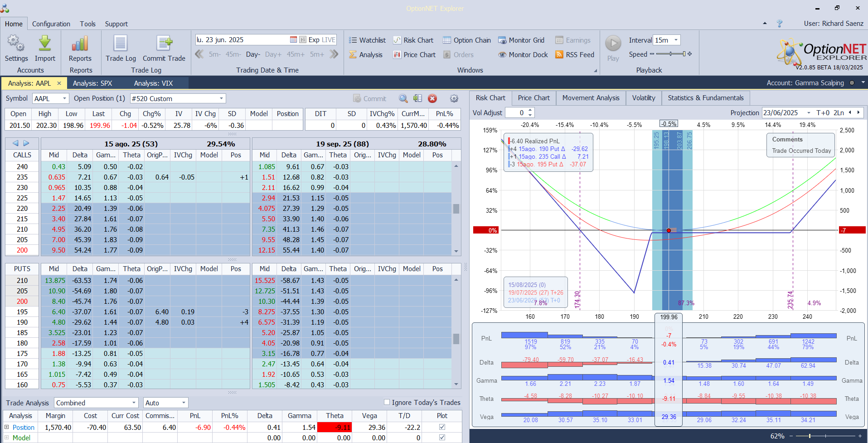Close the Analysis: AAPL tab

point(59,83)
